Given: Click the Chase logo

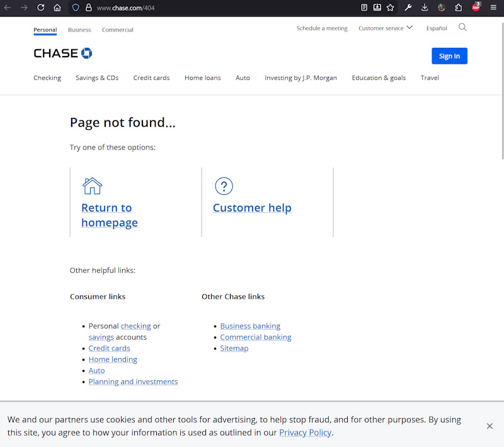Looking at the screenshot, I should click(63, 54).
